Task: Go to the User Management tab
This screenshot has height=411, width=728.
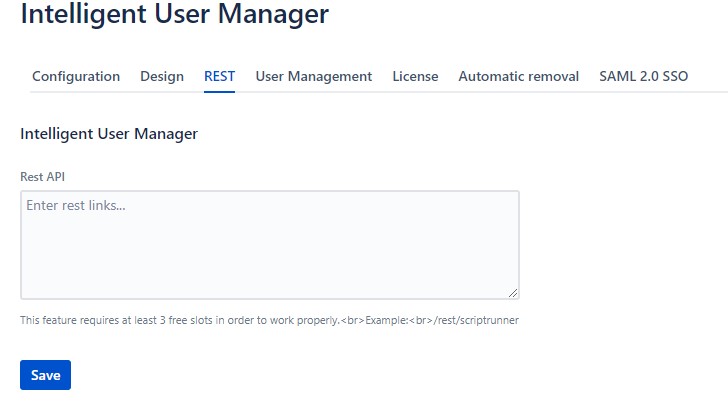Action: 313,76
